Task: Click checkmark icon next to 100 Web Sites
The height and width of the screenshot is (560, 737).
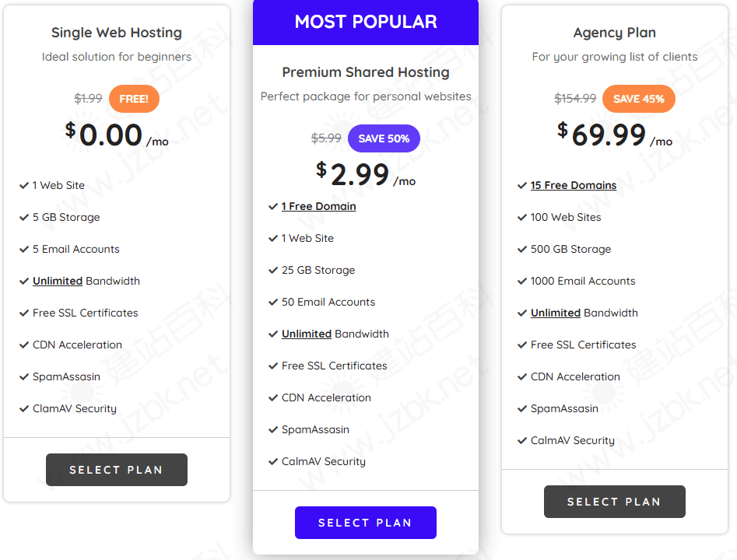Action: coord(521,218)
